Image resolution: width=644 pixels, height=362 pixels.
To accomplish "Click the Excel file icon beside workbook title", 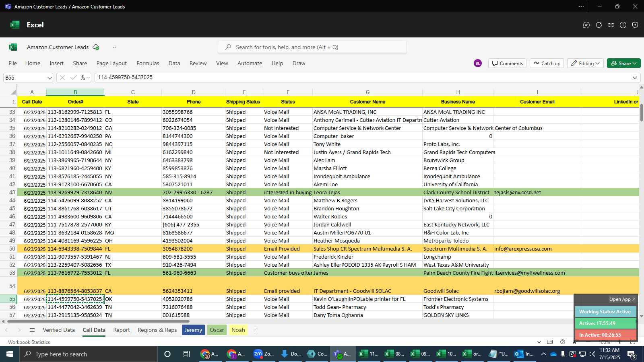I will click(13, 47).
